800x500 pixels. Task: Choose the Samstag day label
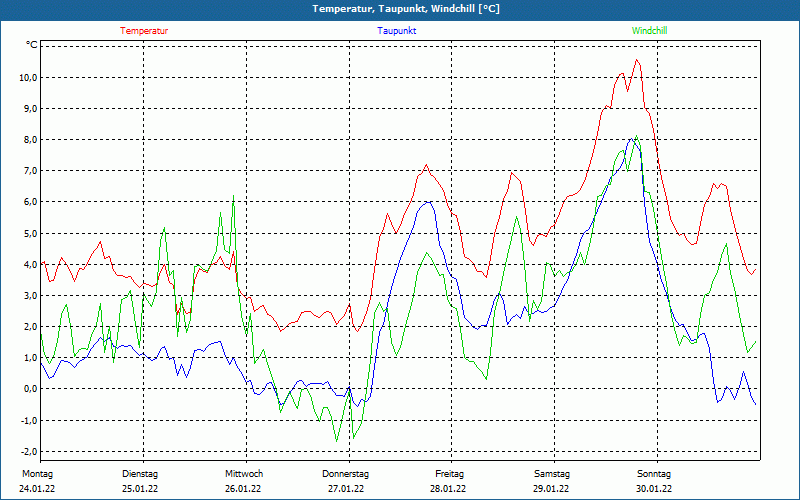coord(552,474)
